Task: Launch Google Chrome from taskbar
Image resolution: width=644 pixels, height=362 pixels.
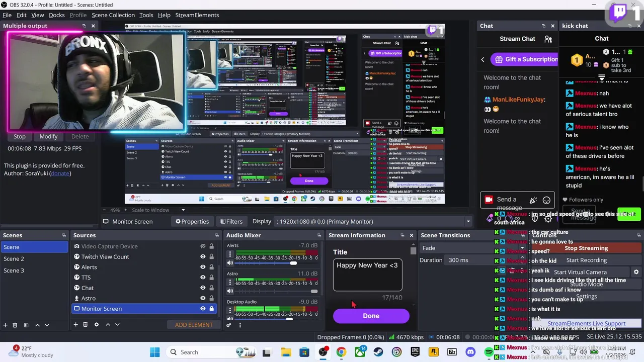Action: tap(341, 352)
